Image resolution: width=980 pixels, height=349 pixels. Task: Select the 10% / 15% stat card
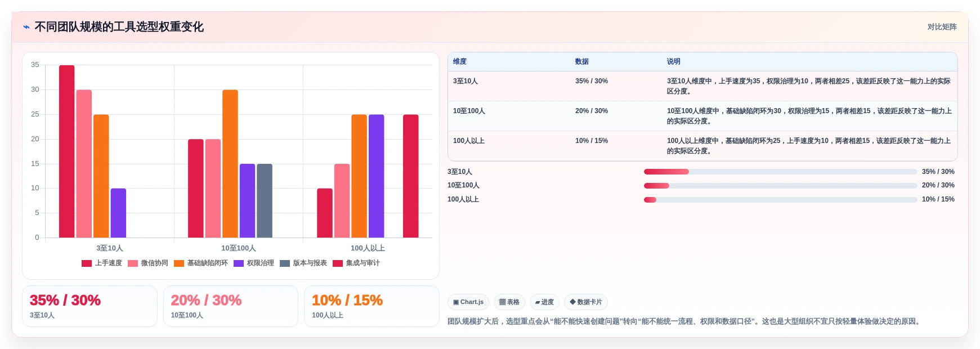pyautogui.click(x=372, y=306)
